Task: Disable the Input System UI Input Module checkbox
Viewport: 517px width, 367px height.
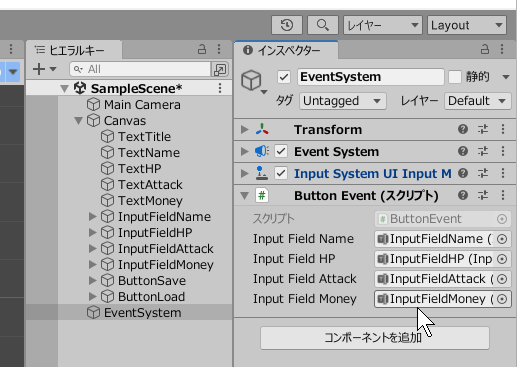Action: (x=281, y=173)
